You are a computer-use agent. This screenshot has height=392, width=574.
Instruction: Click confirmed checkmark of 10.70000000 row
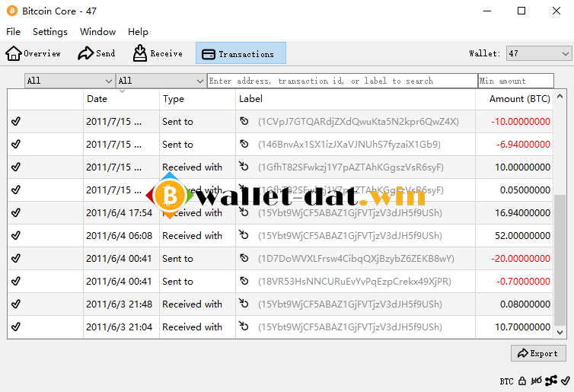pos(16,327)
